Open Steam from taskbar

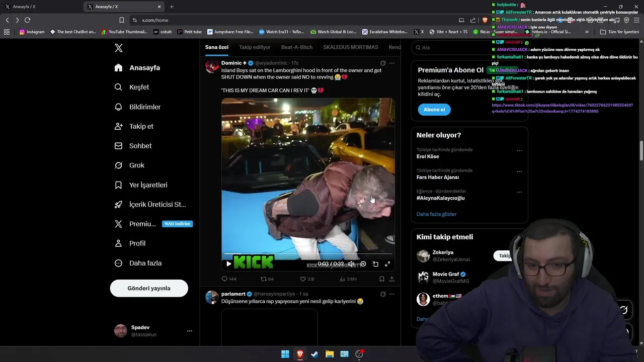pyautogui.click(x=314, y=354)
